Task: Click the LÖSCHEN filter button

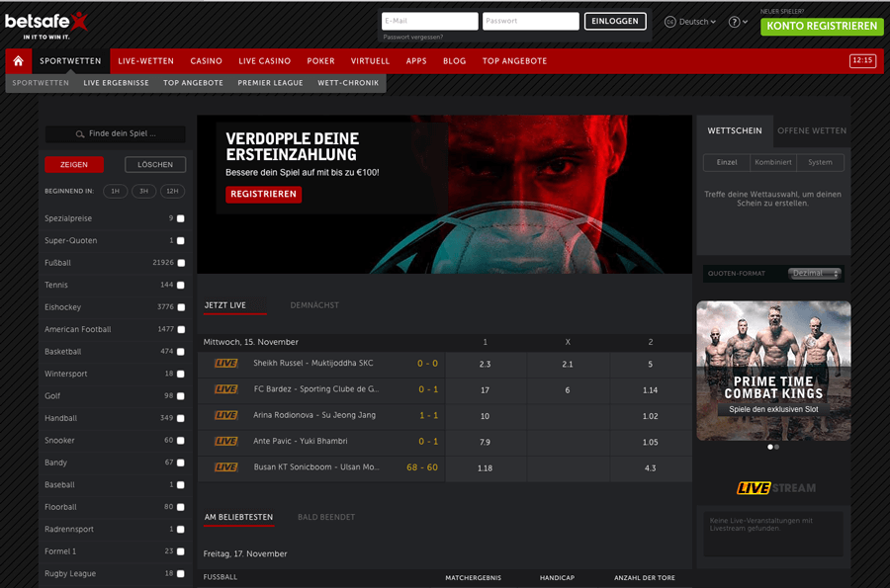Action: [x=155, y=164]
